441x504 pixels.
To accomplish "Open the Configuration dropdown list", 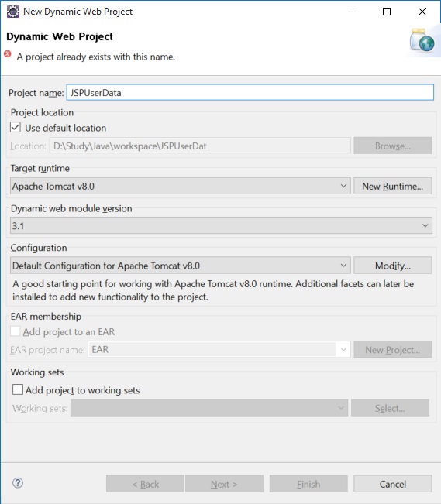I will [181, 266].
